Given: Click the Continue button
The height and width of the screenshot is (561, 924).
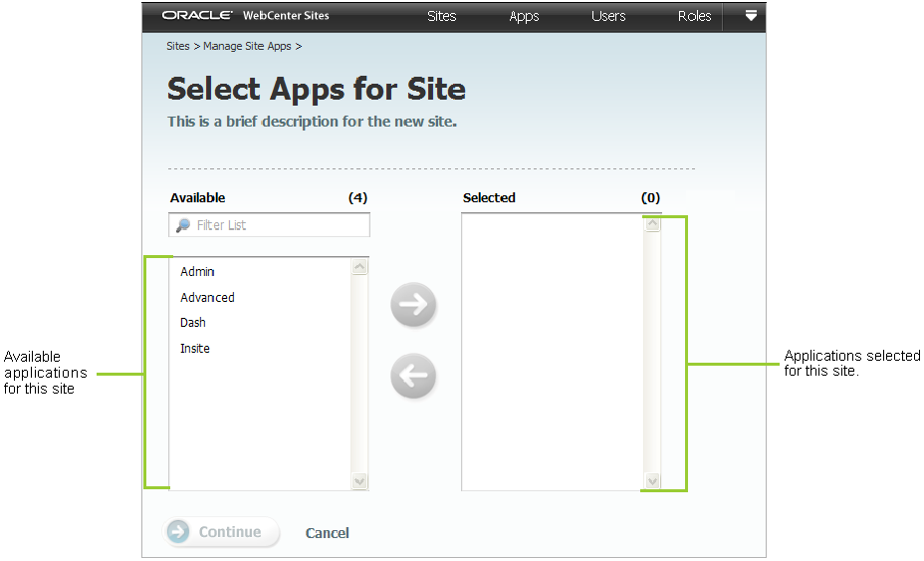Looking at the screenshot, I should click(221, 531).
